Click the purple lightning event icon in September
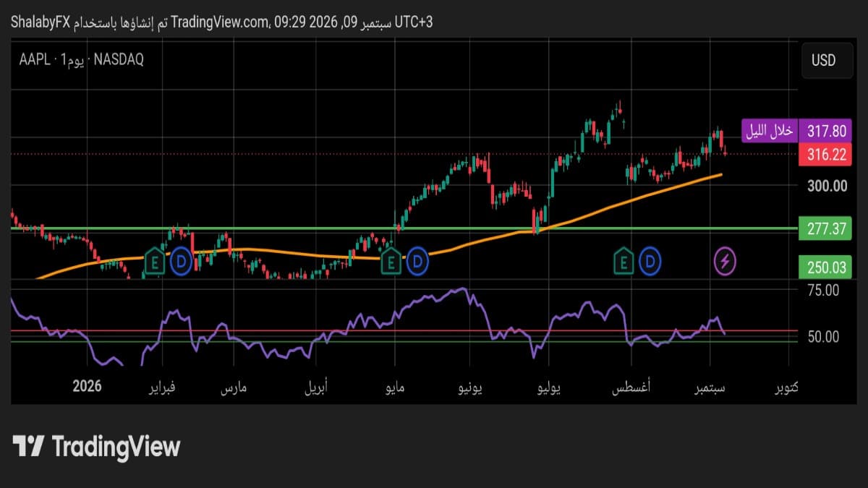This screenshot has height=488, width=868. click(x=726, y=261)
